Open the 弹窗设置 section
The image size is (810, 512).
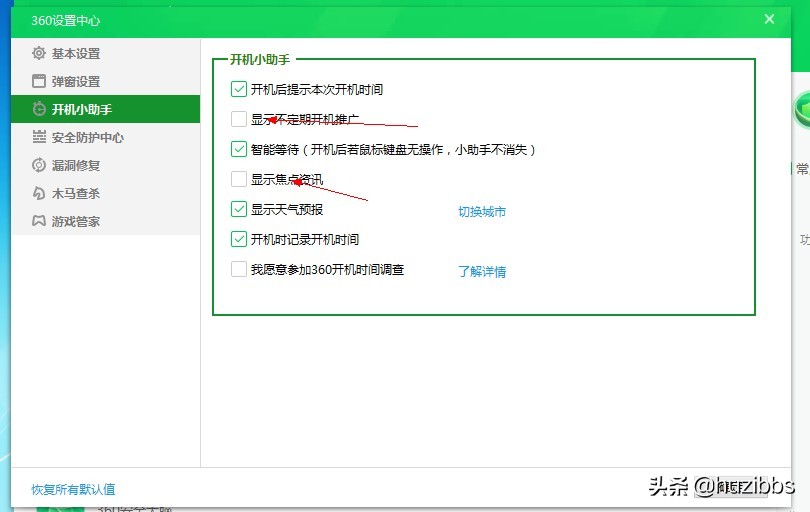tap(105, 81)
